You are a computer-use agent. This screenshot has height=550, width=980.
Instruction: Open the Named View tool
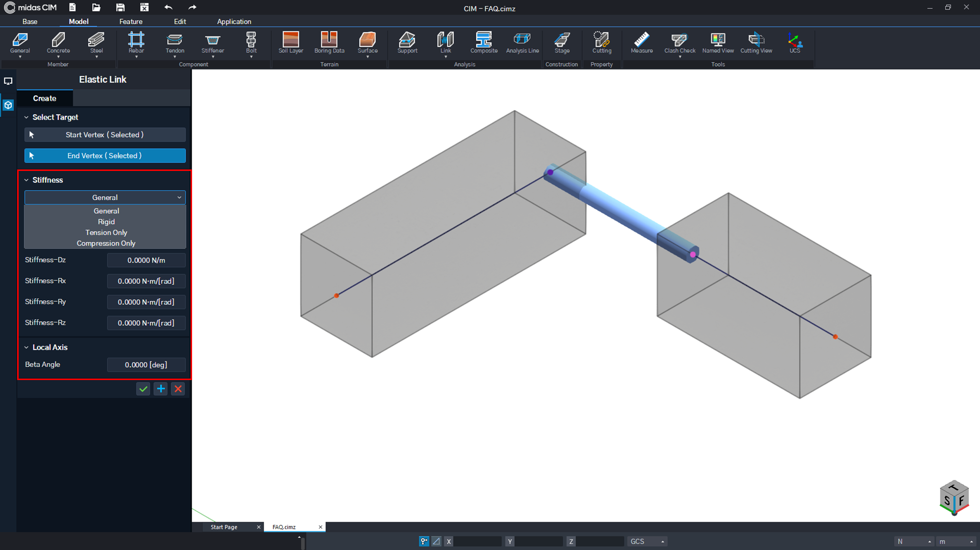[718, 43]
